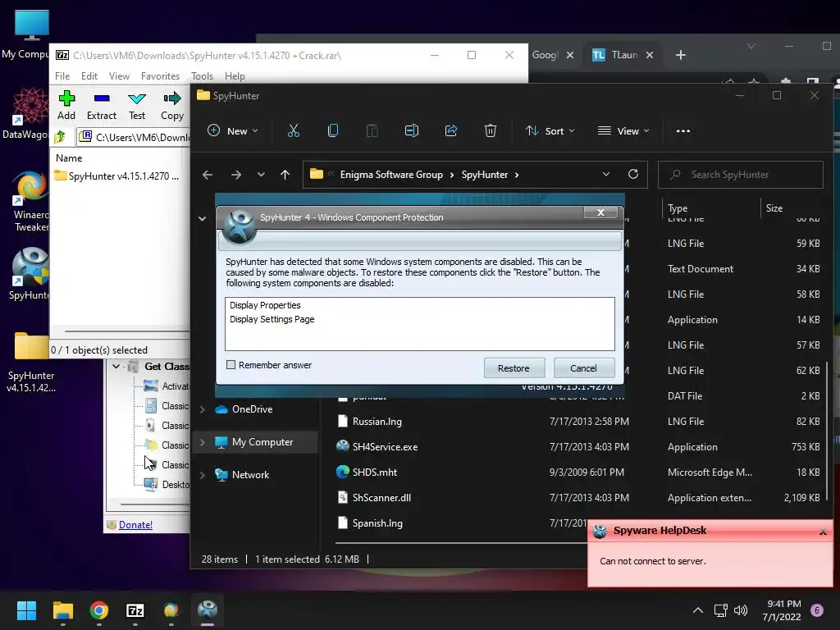The height and width of the screenshot is (630, 840).
Task: Click the Paste icon in Explorer toolbar
Action: [x=372, y=130]
